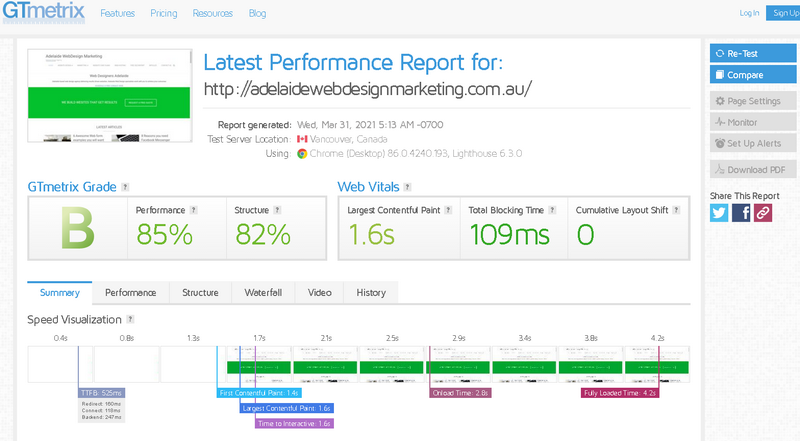Viewport: 800px width, 441px height.
Task: Open Speed Visualization help icon
Action: (130, 319)
